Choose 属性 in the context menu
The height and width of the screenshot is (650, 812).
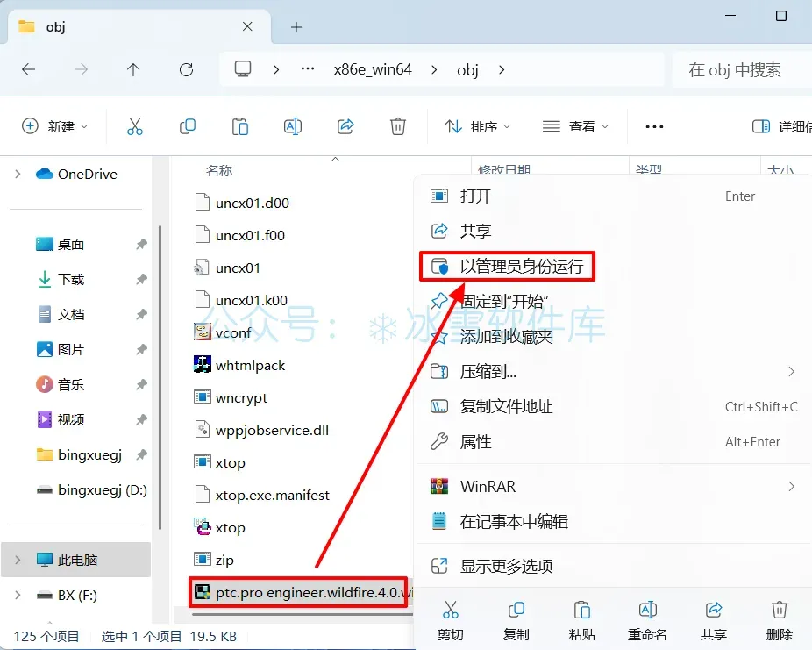coord(614,442)
